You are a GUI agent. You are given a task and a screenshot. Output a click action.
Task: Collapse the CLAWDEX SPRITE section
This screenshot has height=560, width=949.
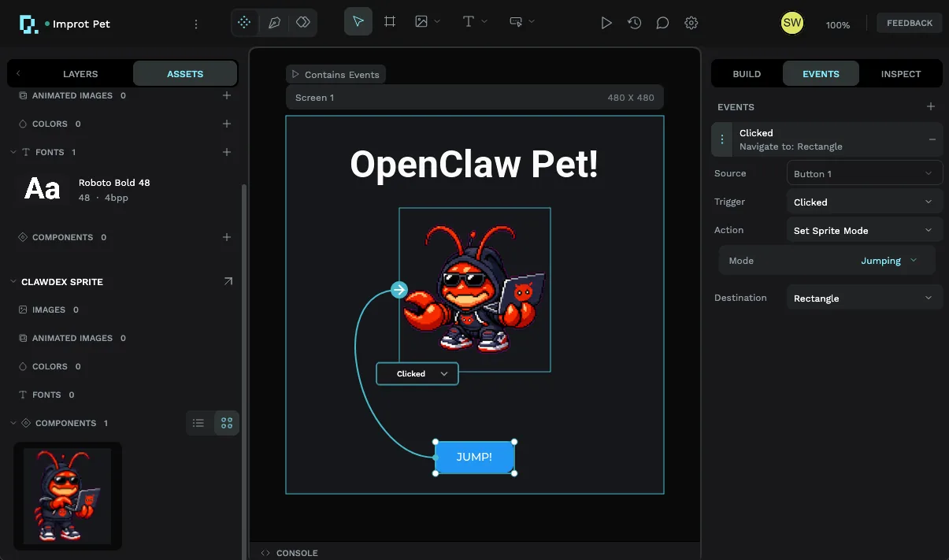pos(13,281)
